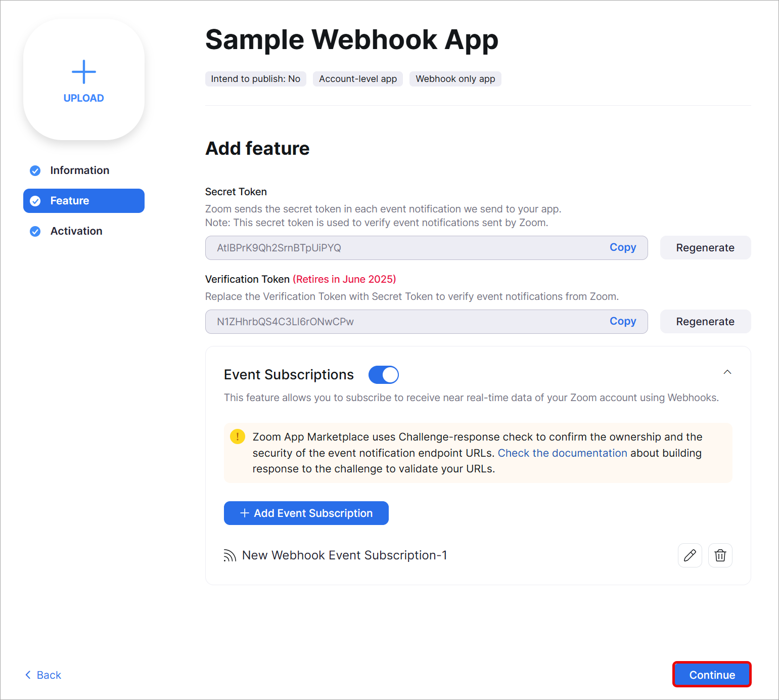The height and width of the screenshot is (700, 779).
Task: Select the Information step in the sidebar
Action: tap(80, 170)
